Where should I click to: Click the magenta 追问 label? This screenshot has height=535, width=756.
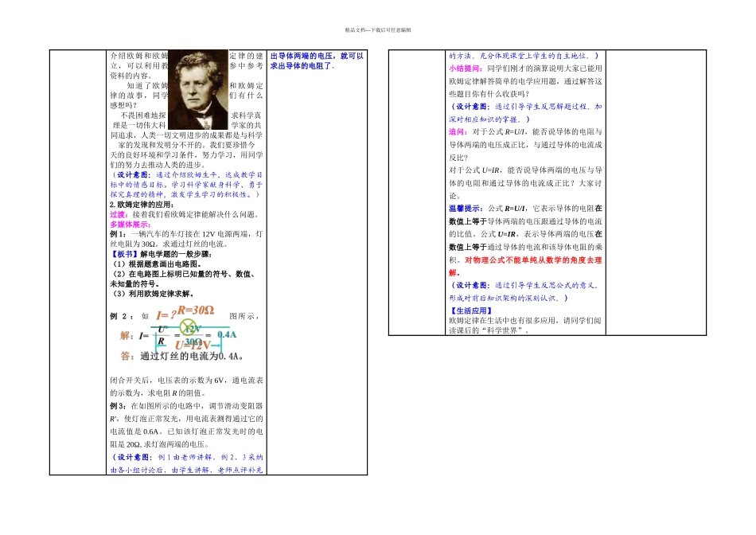(458, 131)
